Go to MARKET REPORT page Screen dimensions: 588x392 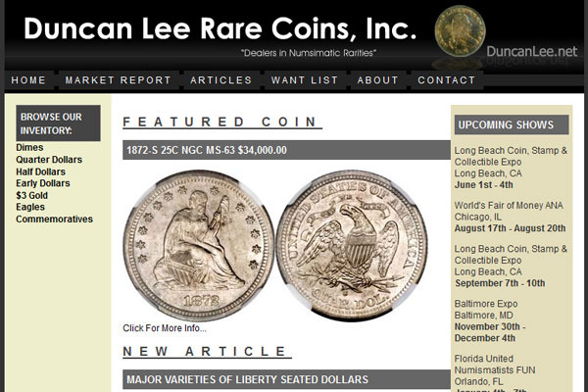(x=119, y=80)
